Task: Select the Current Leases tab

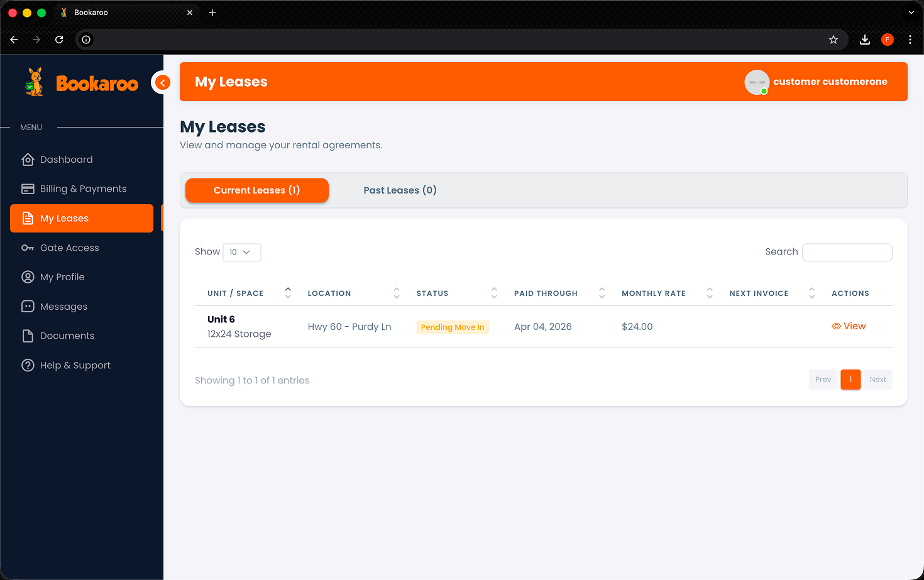Action: click(256, 190)
